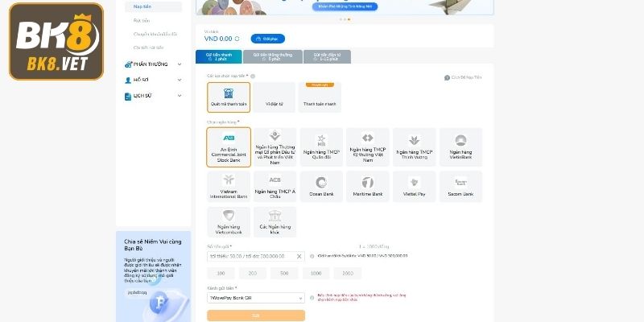Select Quét mã thanh toán deposit method
Viewport: 644px width, 322px height.
coord(229,97)
